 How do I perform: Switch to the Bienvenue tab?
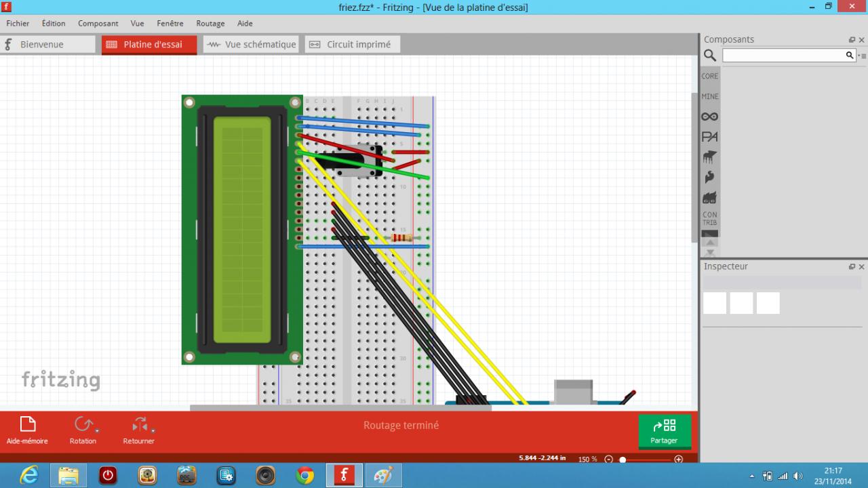[x=47, y=44]
